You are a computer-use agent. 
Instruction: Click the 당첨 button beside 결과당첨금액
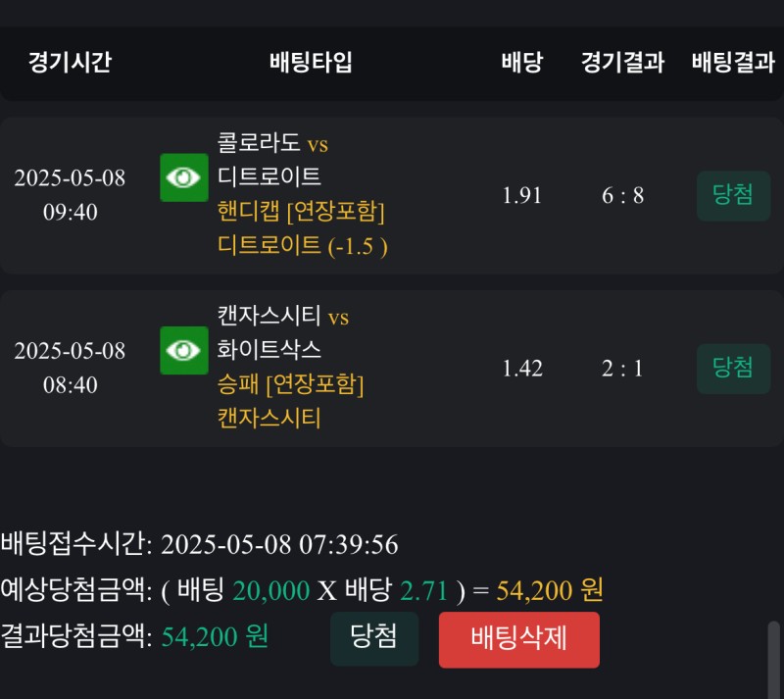(373, 638)
